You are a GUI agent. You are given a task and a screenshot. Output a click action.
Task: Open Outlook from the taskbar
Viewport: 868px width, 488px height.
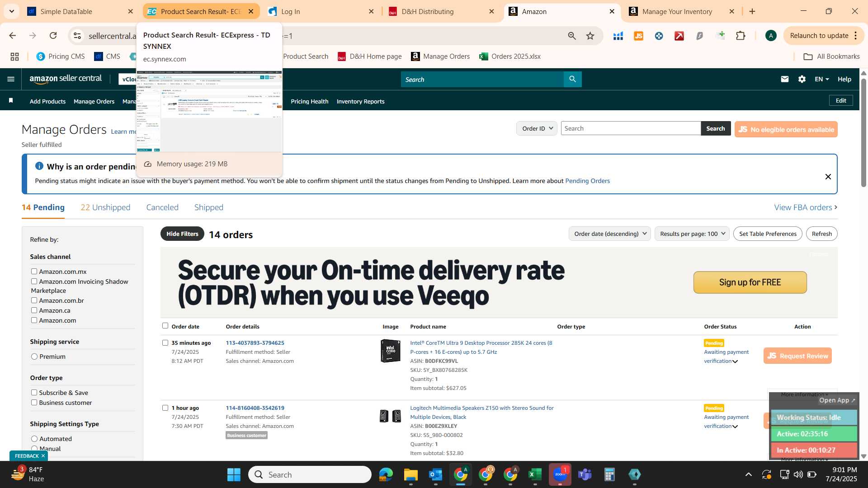click(435, 474)
